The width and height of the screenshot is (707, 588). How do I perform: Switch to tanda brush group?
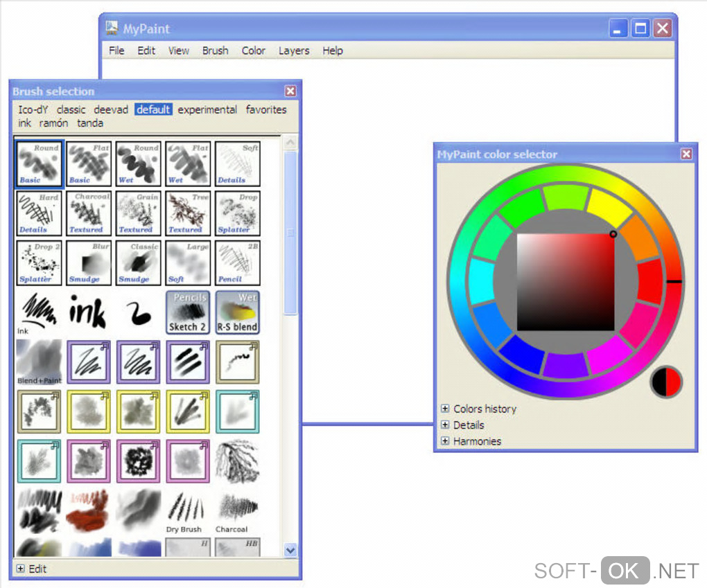[89, 123]
